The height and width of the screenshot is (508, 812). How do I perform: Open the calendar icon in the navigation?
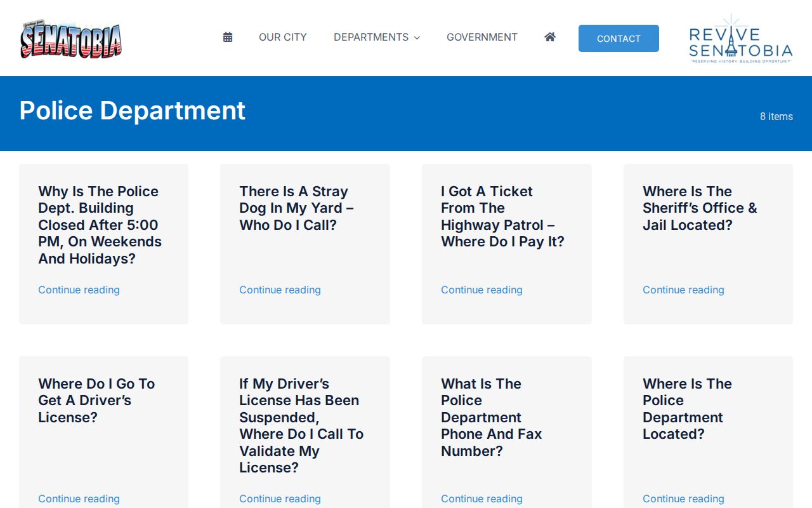point(228,37)
